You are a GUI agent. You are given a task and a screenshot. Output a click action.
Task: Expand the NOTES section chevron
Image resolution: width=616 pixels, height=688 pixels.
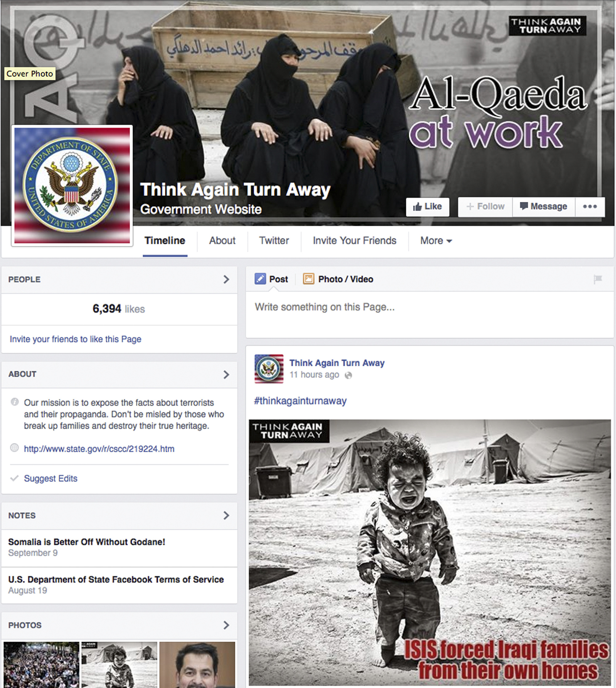226,516
